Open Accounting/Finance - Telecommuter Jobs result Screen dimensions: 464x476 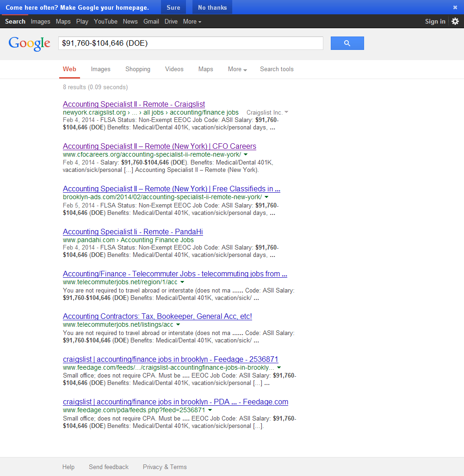pyautogui.click(x=175, y=274)
